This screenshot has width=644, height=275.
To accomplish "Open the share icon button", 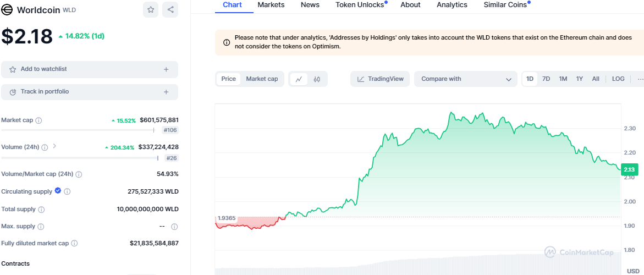I will [170, 9].
